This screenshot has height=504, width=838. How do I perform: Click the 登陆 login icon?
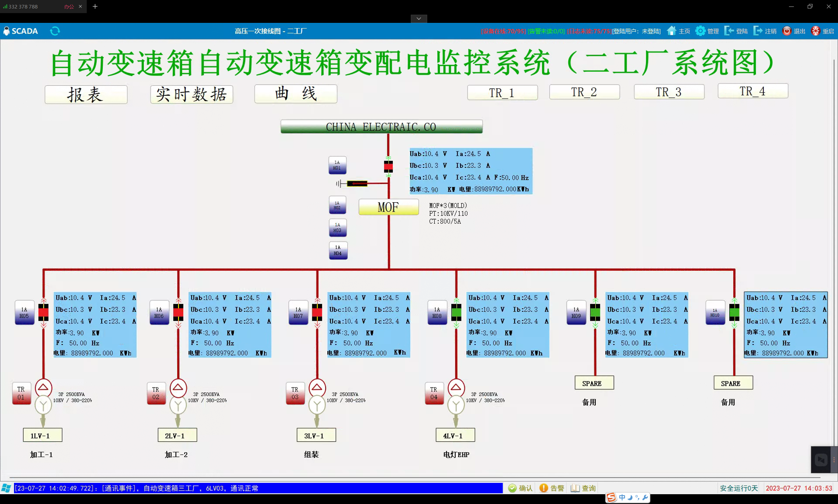729,31
